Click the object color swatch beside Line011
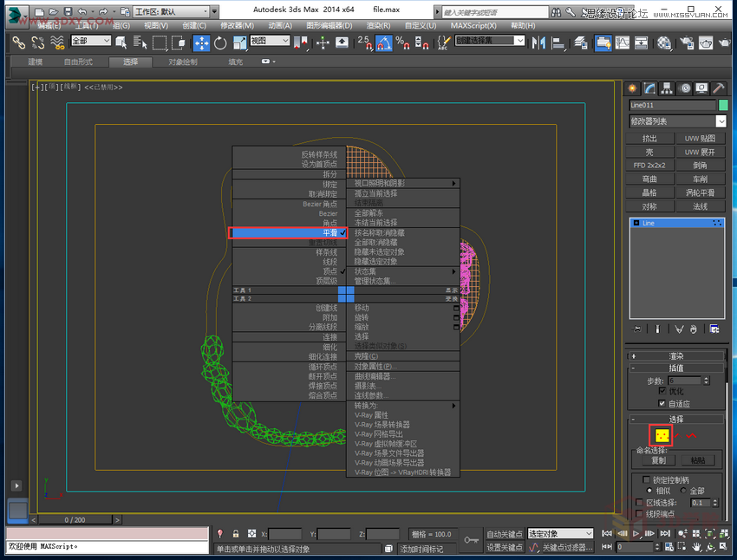The height and width of the screenshot is (560, 737). pos(722,105)
